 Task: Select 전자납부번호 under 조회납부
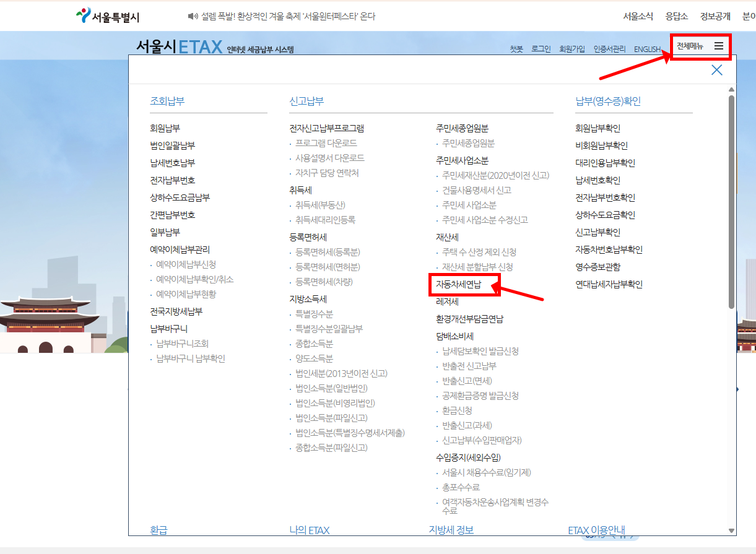click(x=172, y=180)
